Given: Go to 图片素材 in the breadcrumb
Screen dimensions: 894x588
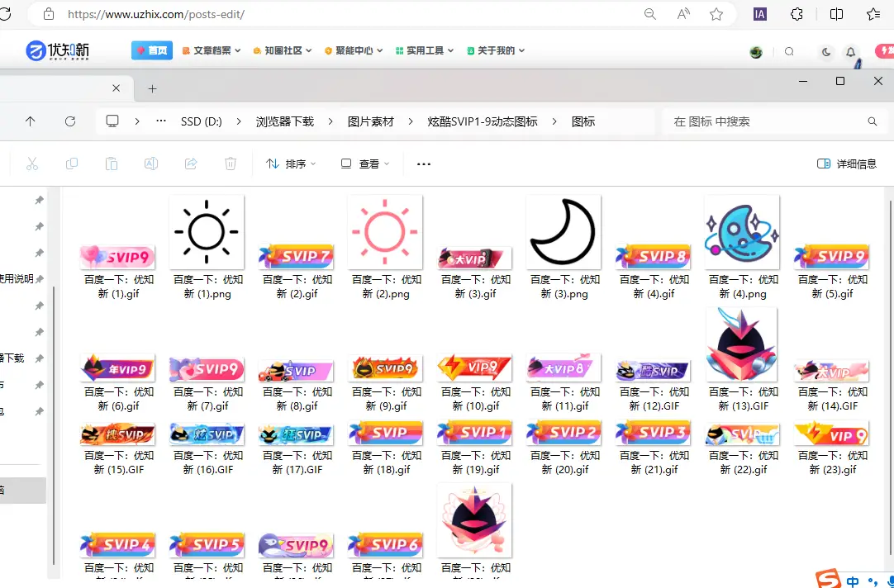Looking at the screenshot, I should click(371, 121).
